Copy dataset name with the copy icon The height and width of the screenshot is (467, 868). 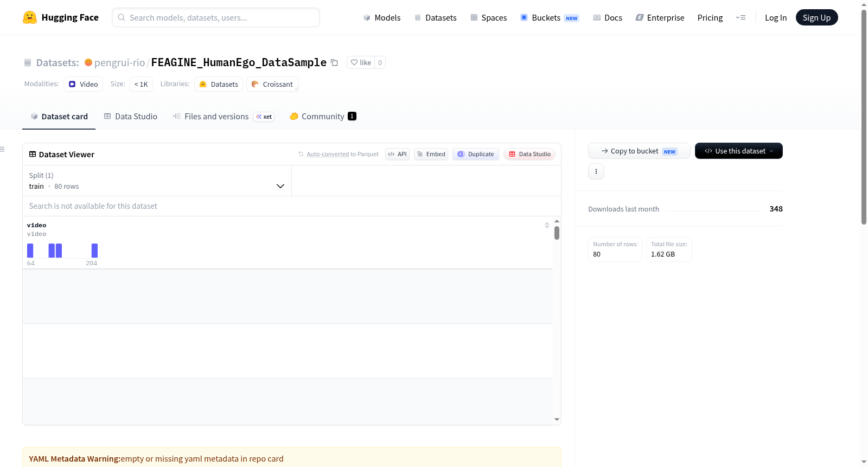click(x=334, y=62)
